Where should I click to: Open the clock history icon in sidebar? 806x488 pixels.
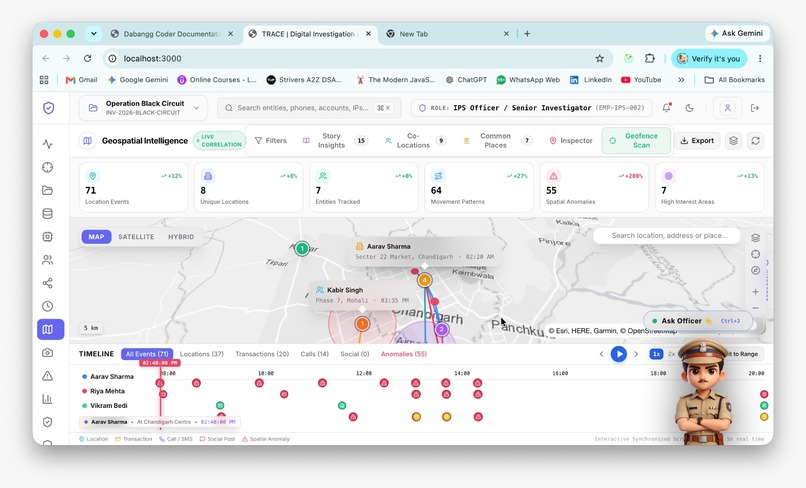pyautogui.click(x=48, y=306)
